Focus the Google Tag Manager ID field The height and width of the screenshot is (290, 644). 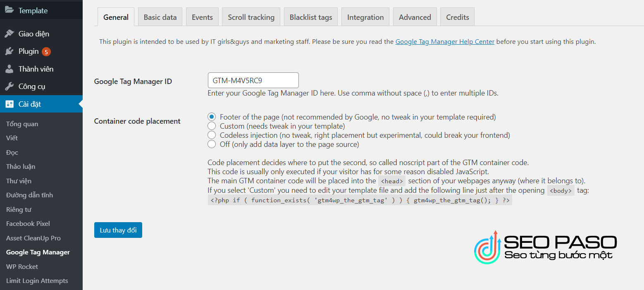pos(253,80)
